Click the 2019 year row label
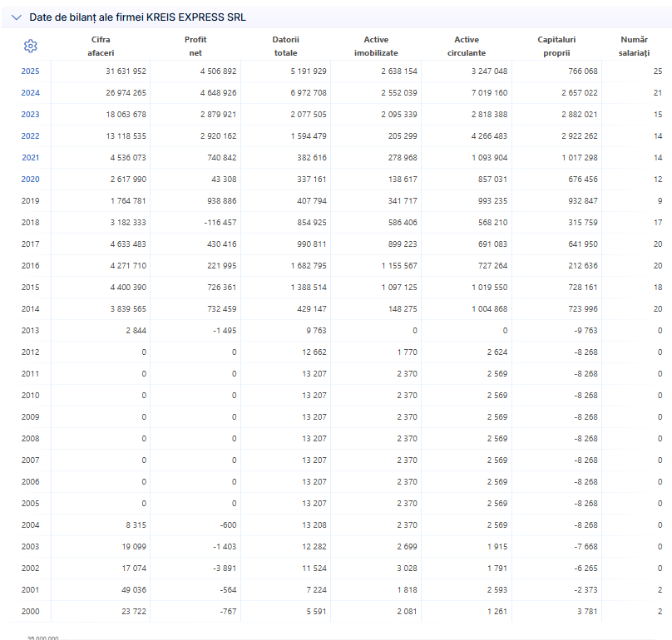This screenshot has width=672, height=640. [x=31, y=201]
